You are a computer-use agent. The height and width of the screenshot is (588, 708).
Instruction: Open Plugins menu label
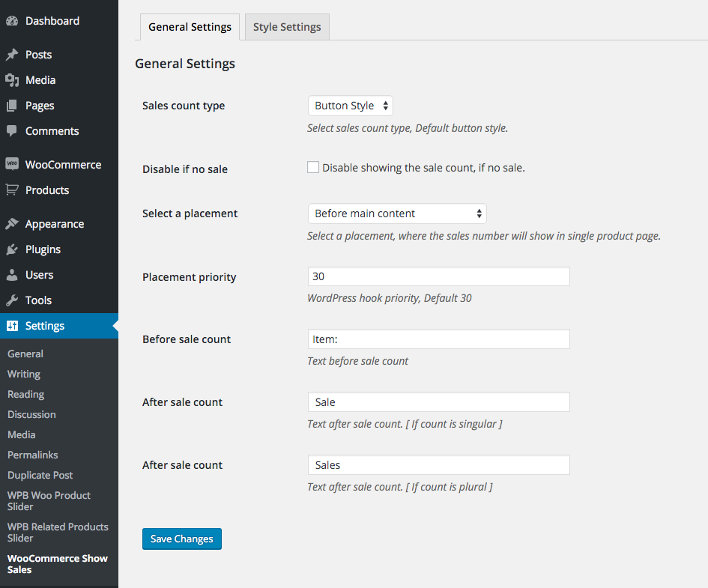point(43,249)
